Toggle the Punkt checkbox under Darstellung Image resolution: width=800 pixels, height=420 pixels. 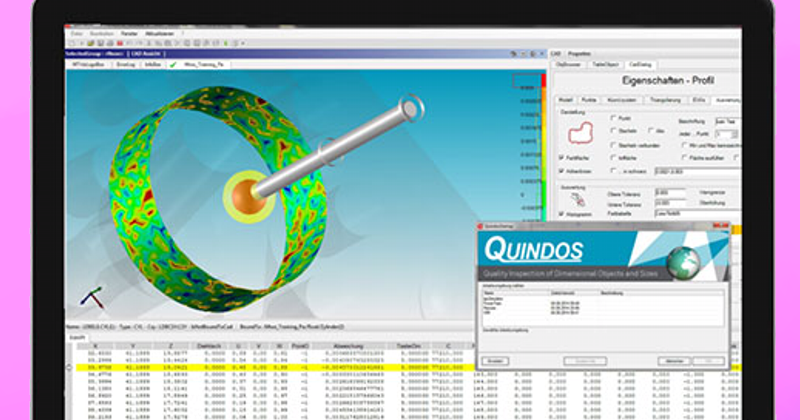(x=613, y=118)
